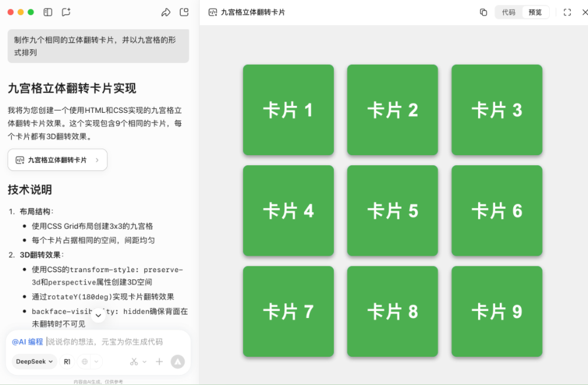
Task: Switch reasoning mode via R1 button
Action: 66,361
